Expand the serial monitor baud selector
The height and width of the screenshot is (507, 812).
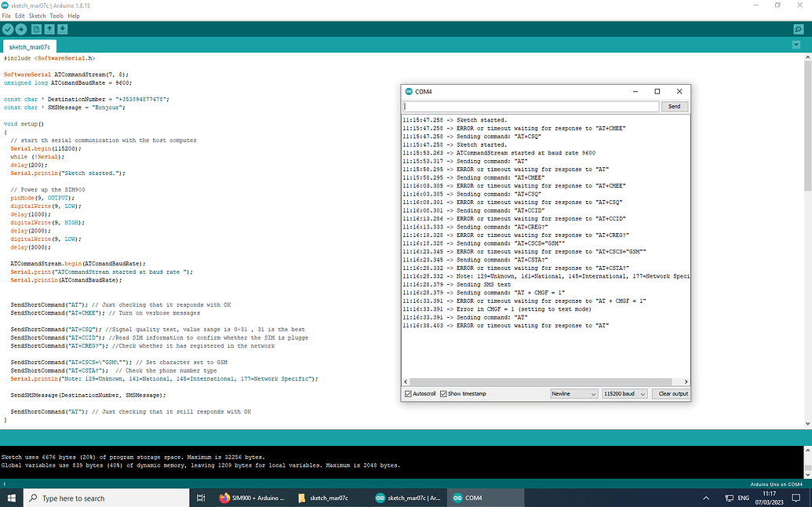coord(624,393)
